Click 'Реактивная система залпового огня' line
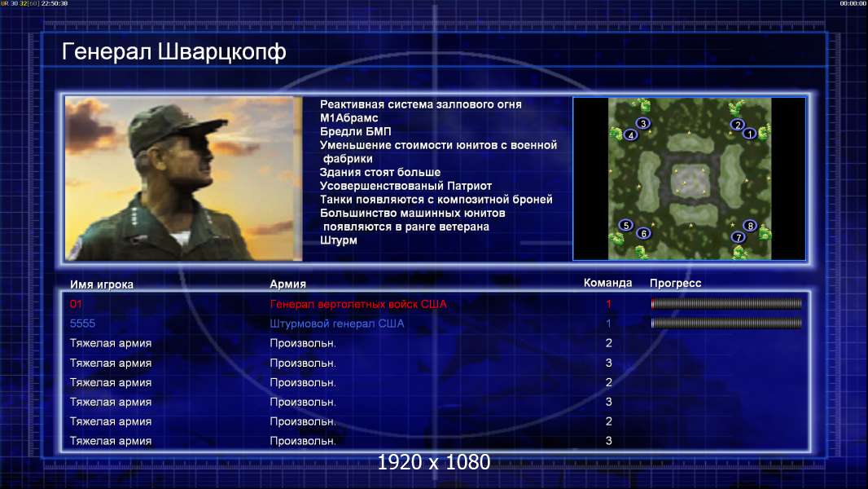Screen dimensions: 868x489 (x=421, y=104)
